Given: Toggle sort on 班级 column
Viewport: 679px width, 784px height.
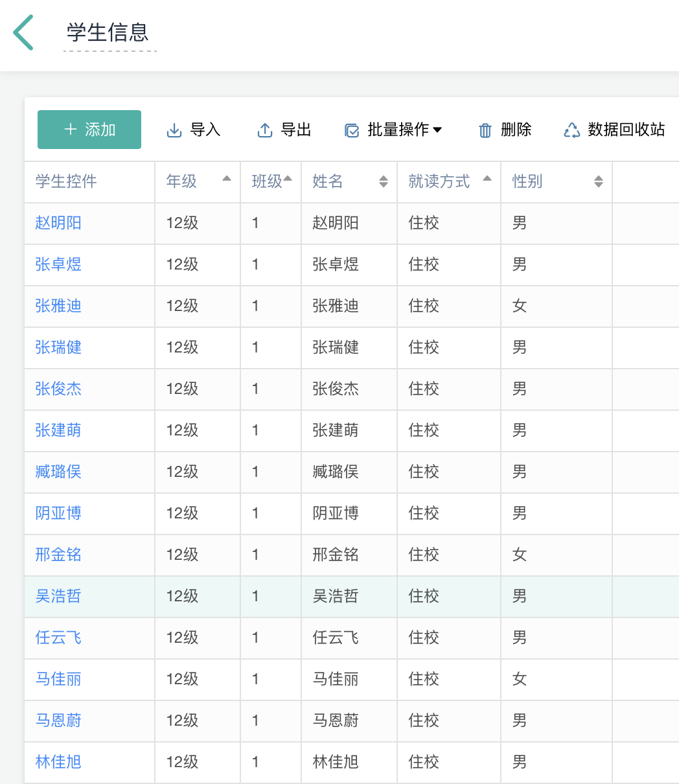Looking at the screenshot, I should 288,179.
